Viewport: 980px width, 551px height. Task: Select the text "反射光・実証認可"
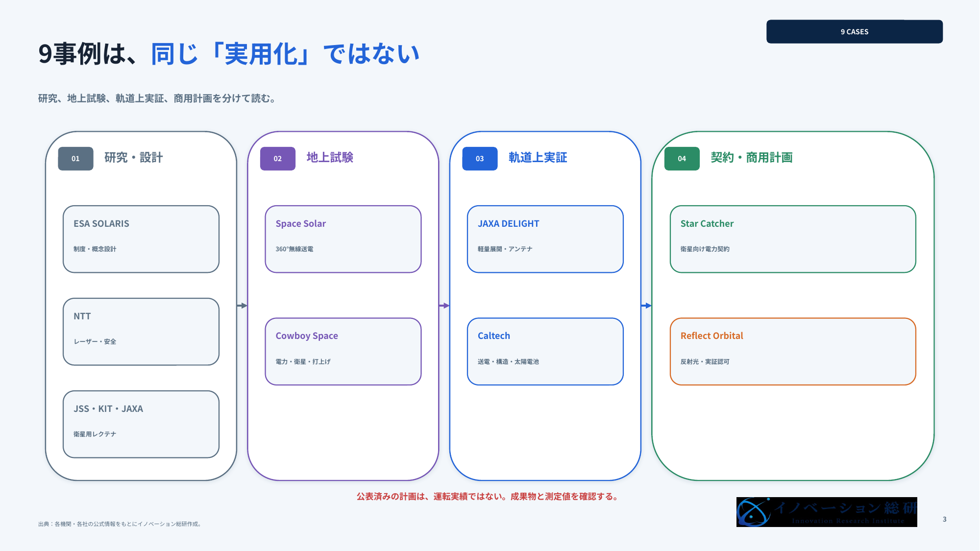(705, 361)
